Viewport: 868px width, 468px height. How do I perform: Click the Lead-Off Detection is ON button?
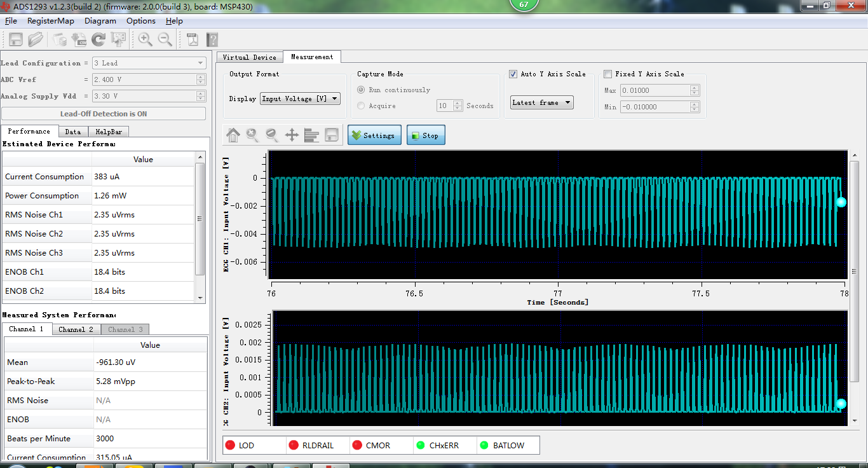click(104, 114)
